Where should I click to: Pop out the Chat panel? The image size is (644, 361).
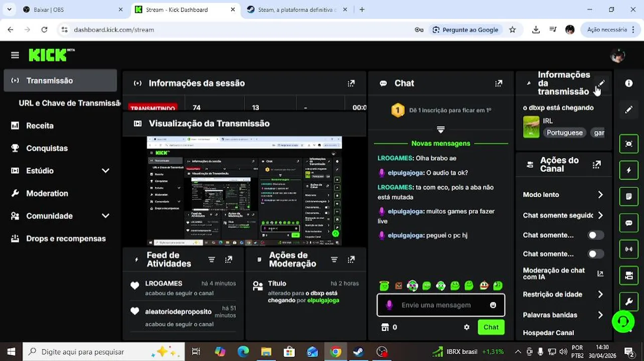499,83
